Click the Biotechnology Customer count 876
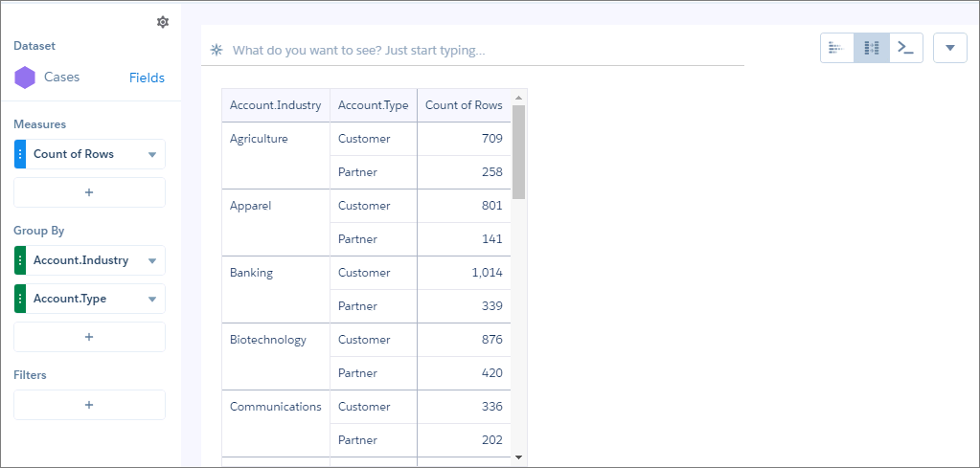The image size is (980, 468). [464, 340]
